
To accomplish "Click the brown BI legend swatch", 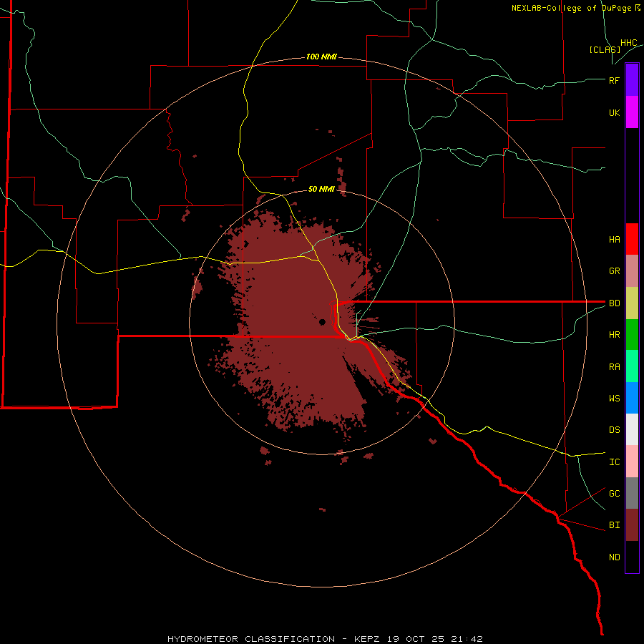I will point(632,525).
